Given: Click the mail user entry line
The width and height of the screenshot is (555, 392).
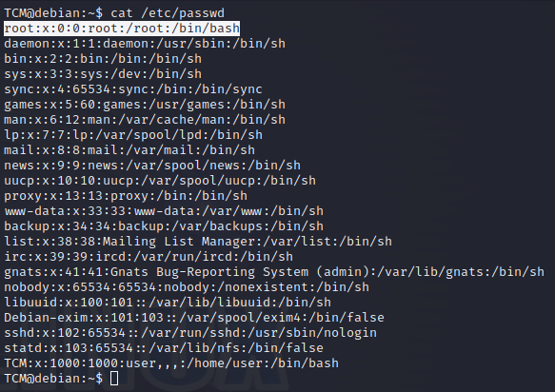Looking at the screenshot, I should (129, 150).
